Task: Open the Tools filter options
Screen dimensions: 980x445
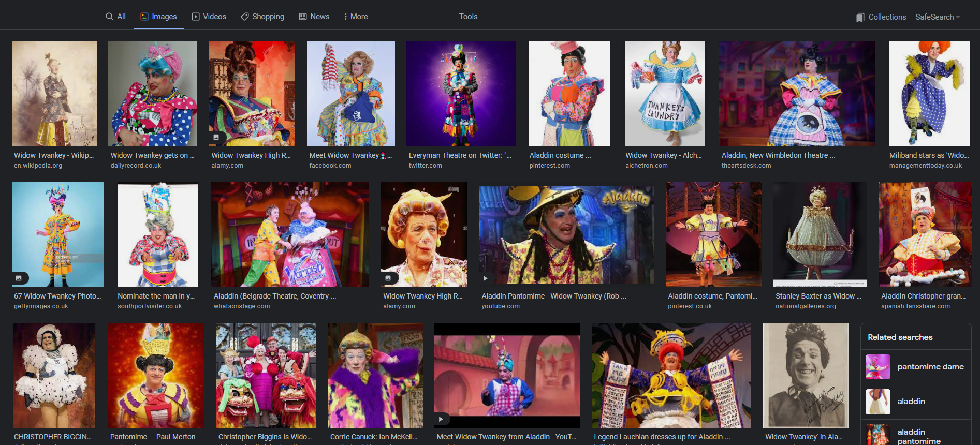Action: point(468,17)
